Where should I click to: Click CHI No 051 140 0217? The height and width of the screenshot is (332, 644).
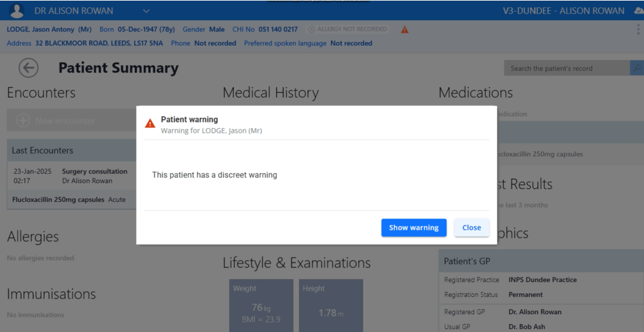point(265,29)
